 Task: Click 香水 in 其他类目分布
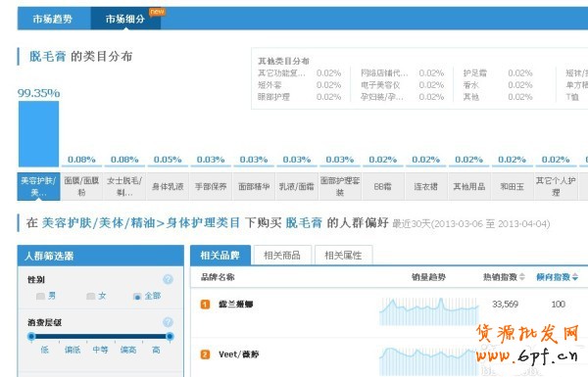click(x=471, y=85)
